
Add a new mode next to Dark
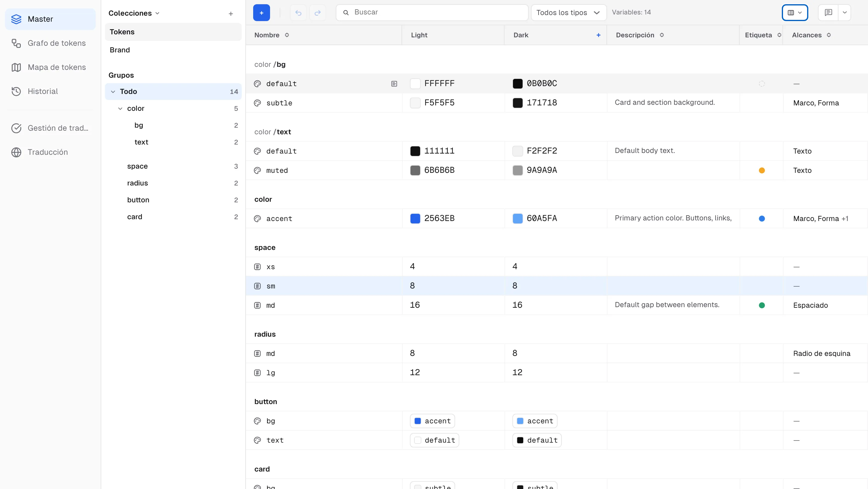(599, 35)
